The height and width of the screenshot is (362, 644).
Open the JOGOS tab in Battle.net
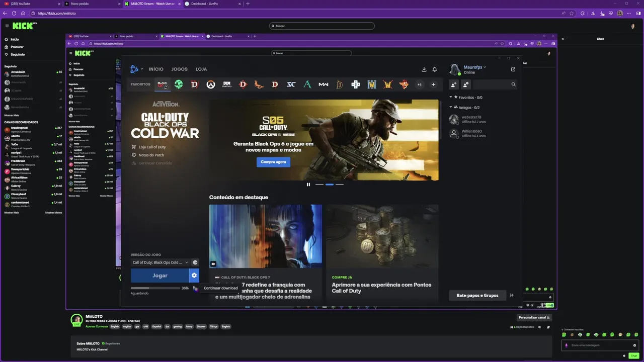[x=180, y=69]
